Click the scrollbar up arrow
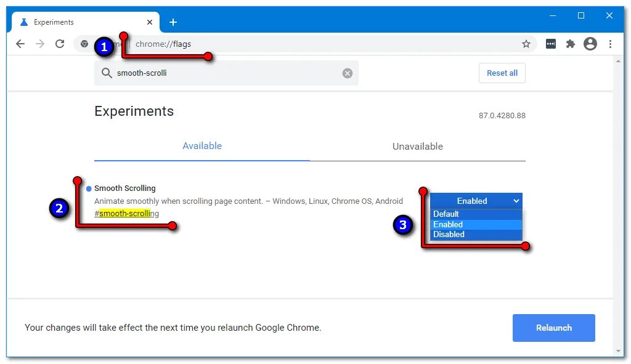Viewport: 631px width, 364px height. click(618, 61)
